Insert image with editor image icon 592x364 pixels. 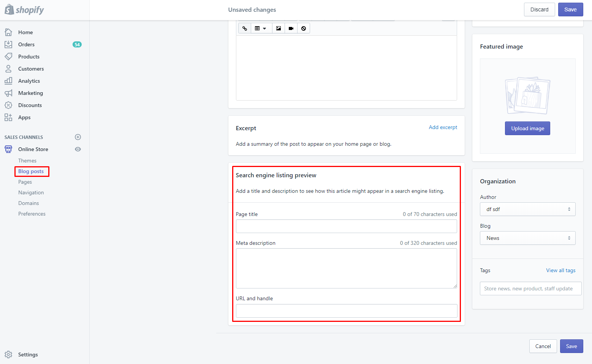279,28
